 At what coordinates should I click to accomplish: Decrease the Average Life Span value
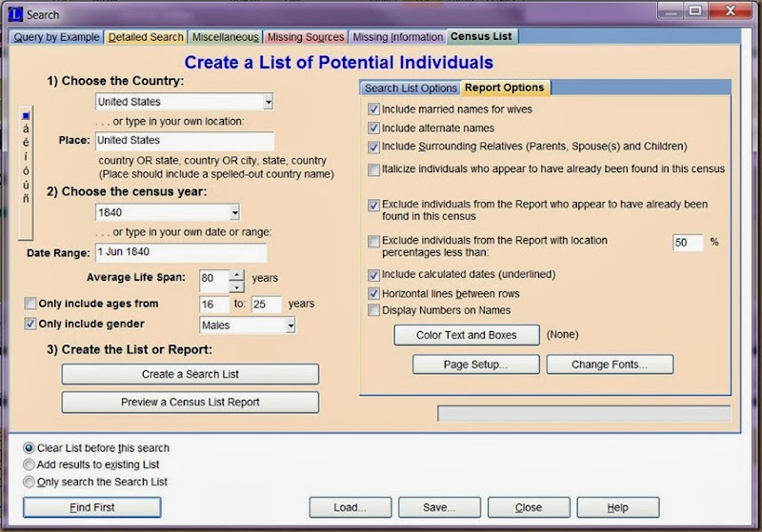tap(236, 286)
